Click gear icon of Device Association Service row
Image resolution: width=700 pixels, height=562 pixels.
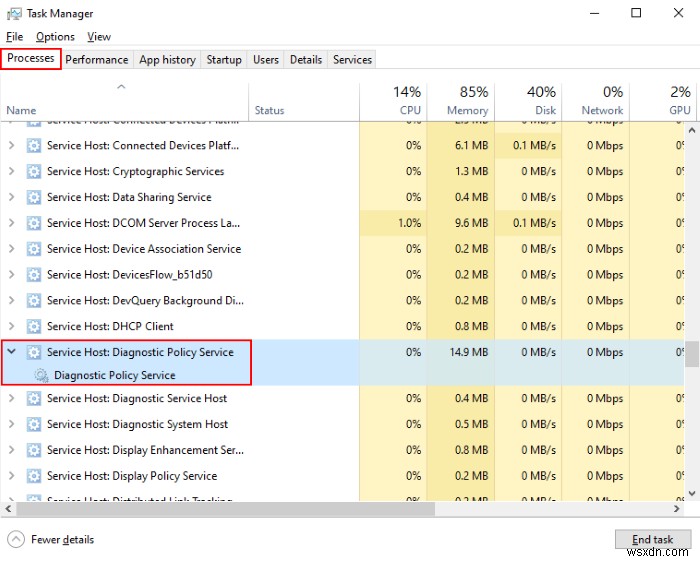34,249
